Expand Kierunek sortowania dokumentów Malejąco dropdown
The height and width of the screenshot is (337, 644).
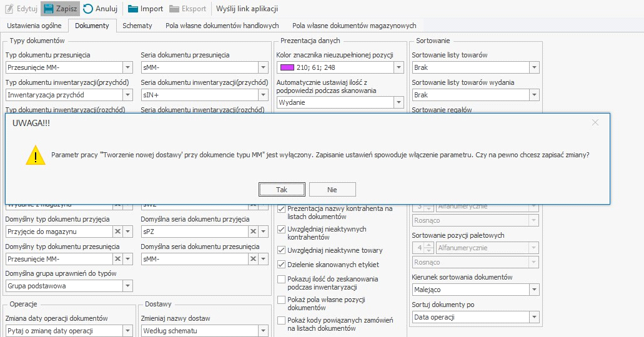coord(534,290)
